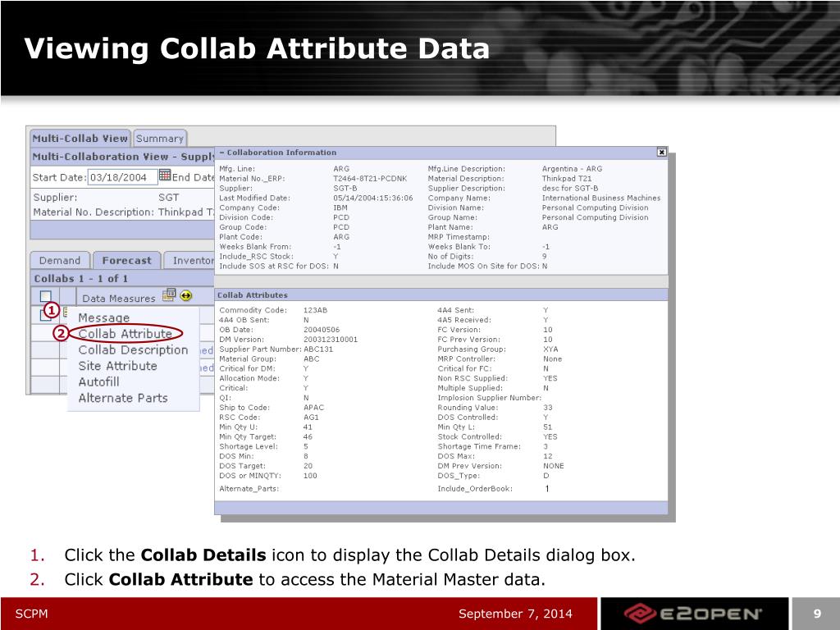Click the Supplier value SGT-B in dialog

tap(345, 188)
